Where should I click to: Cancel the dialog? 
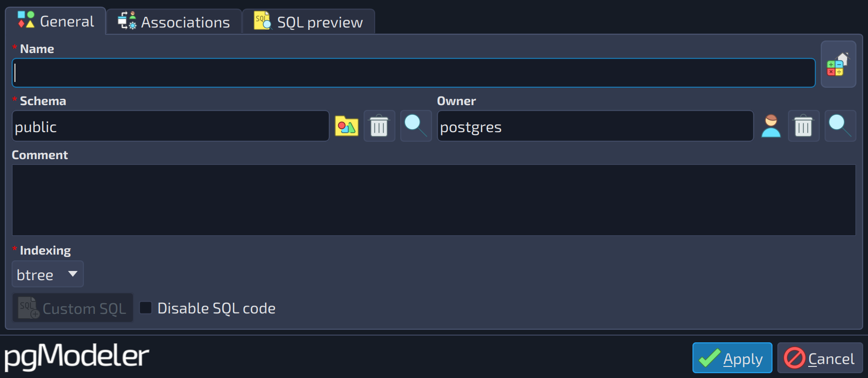click(820, 358)
